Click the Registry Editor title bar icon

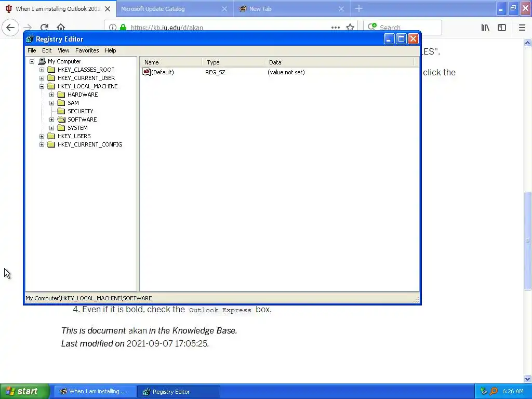click(30, 39)
